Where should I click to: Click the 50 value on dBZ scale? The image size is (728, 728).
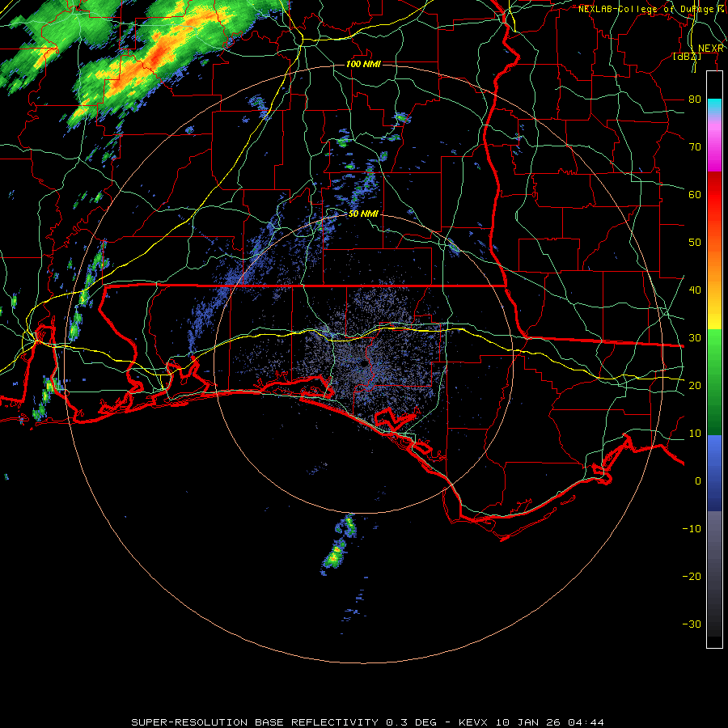tap(695, 243)
